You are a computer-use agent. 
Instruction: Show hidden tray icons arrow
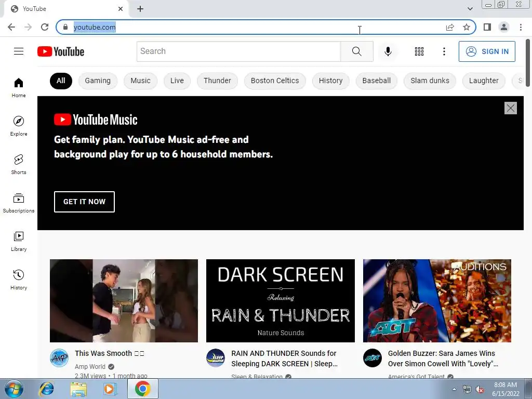(454, 390)
